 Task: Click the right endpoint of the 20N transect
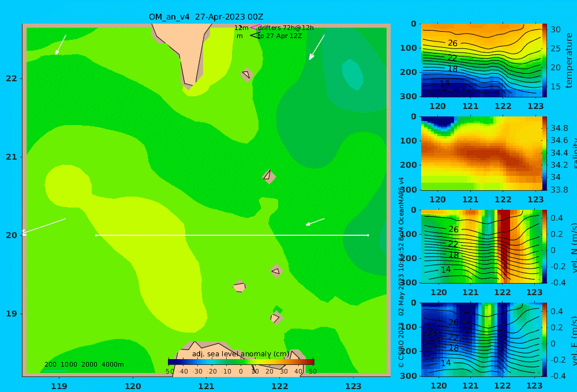click(x=368, y=235)
